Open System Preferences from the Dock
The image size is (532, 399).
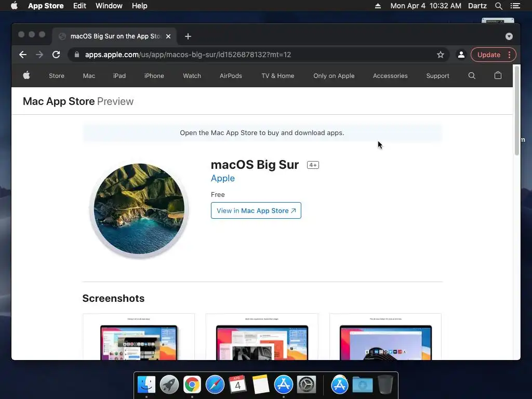tap(307, 385)
